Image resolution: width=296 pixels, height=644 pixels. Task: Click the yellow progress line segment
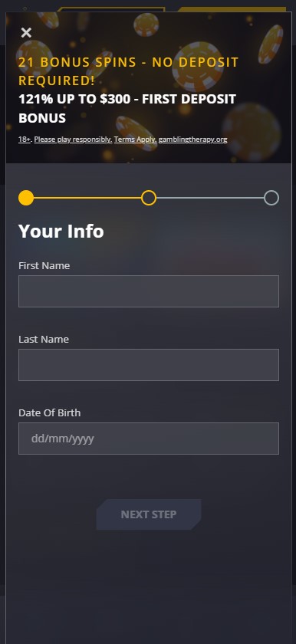87,198
